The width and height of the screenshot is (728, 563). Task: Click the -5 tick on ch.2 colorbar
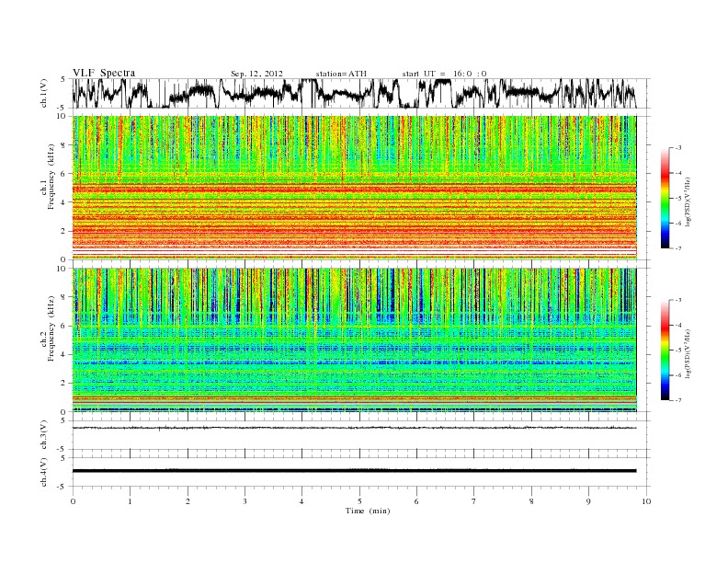click(x=678, y=350)
